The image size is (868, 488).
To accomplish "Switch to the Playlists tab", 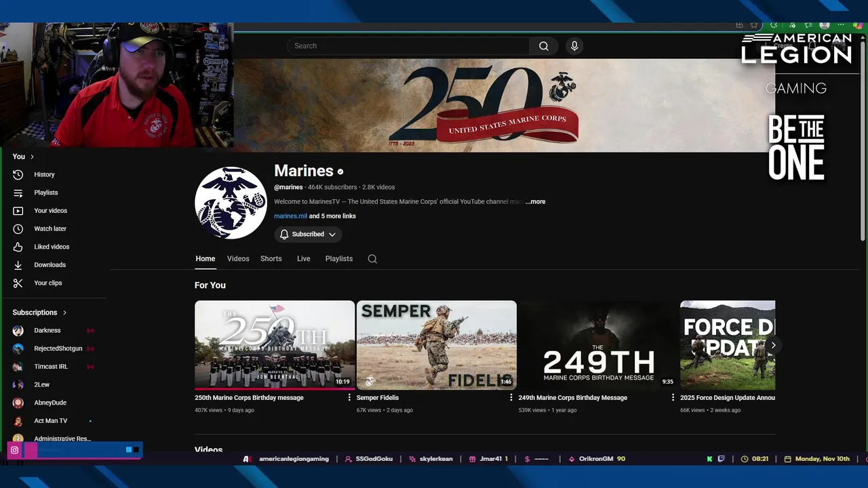I will (x=339, y=259).
